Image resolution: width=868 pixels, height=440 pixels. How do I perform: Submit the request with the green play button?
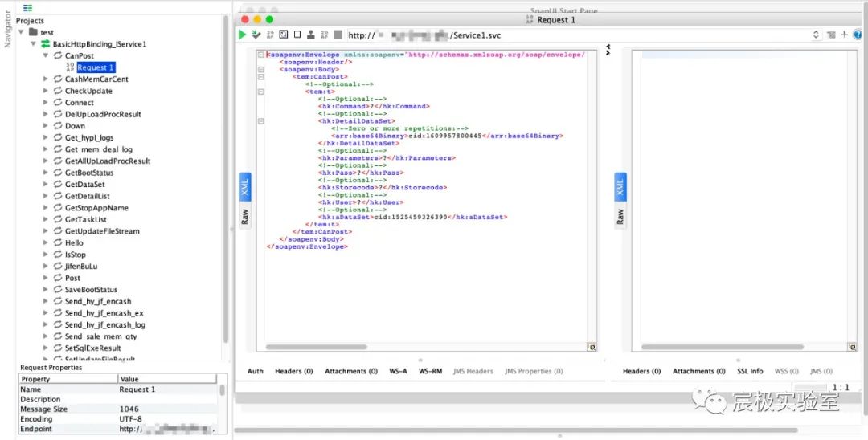coord(243,35)
